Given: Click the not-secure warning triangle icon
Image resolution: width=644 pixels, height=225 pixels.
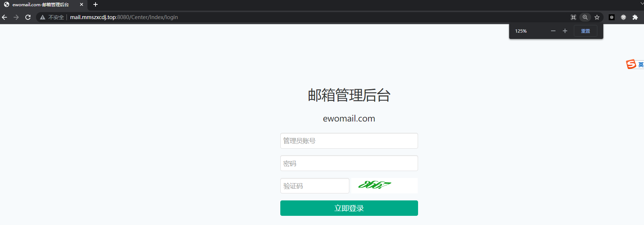Looking at the screenshot, I should point(43,17).
